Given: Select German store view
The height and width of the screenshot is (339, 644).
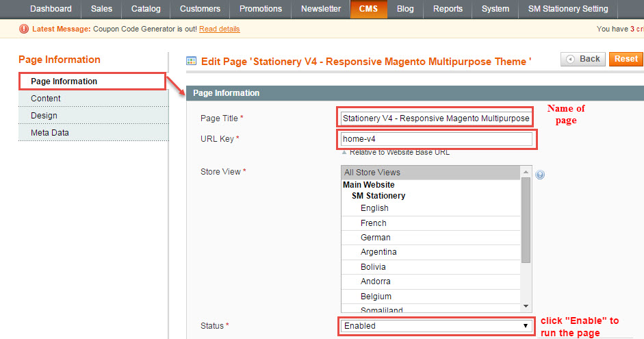Looking at the screenshot, I should pos(430,238).
